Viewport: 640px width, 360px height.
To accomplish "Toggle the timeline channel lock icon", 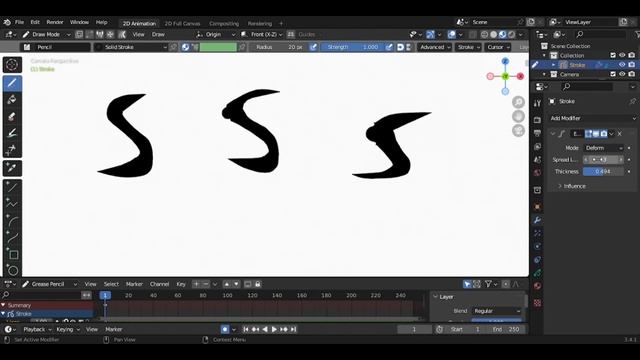I will point(258,284).
